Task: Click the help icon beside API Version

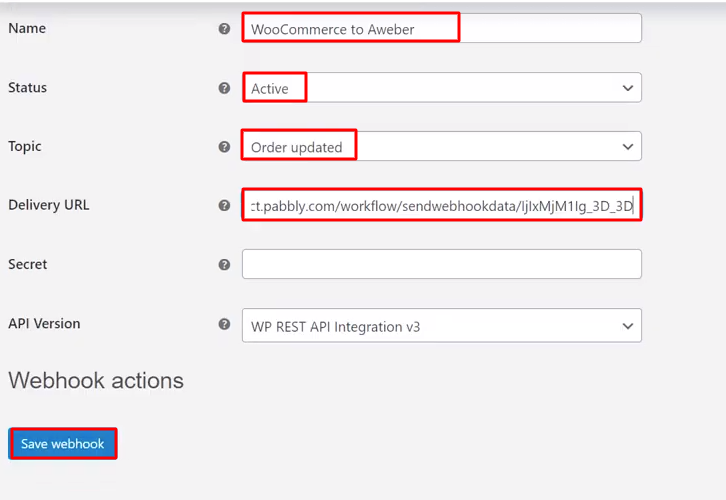Action: click(x=224, y=324)
